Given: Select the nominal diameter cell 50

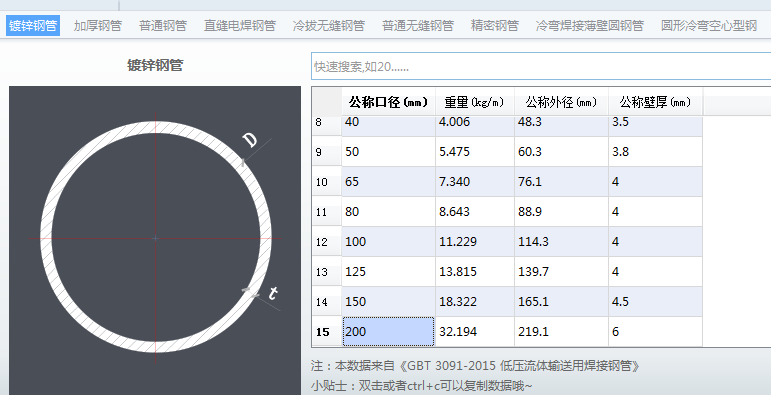Looking at the screenshot, I should click(x=388, y=152).
